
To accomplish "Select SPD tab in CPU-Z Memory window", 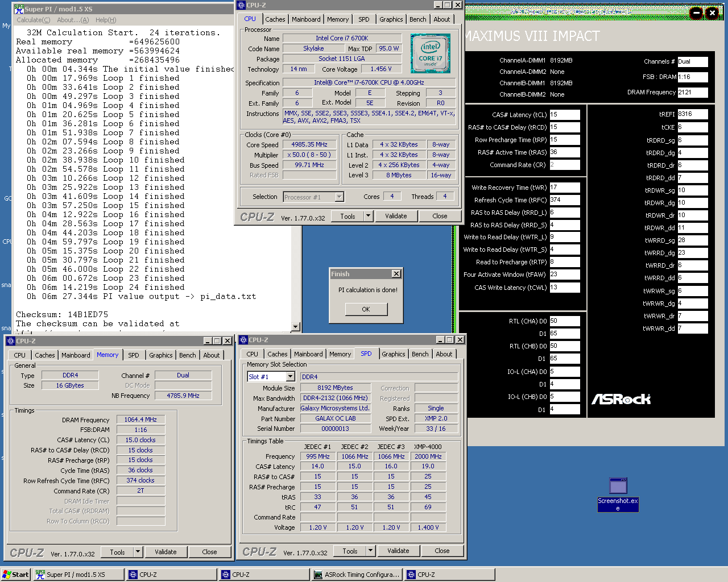I will pyautogui.click(x=134, y=355).
